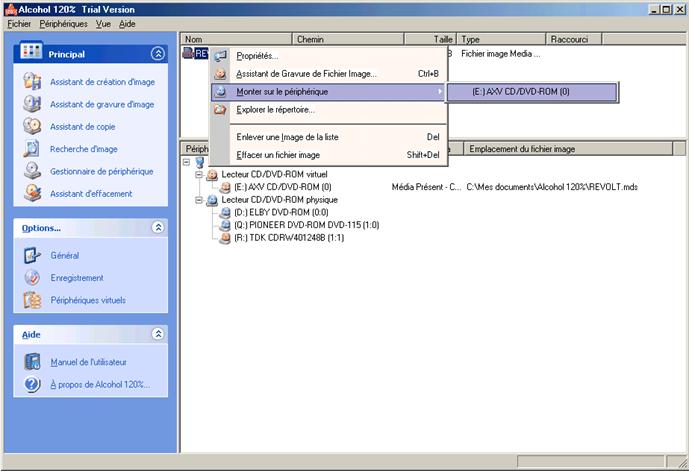Open the Périphériques menu

[63, 24]
